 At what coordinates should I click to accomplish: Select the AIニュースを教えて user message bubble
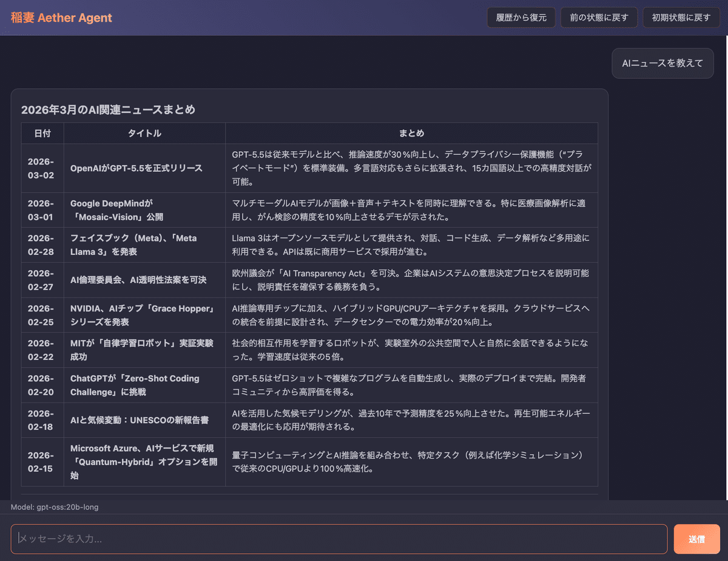662,63
